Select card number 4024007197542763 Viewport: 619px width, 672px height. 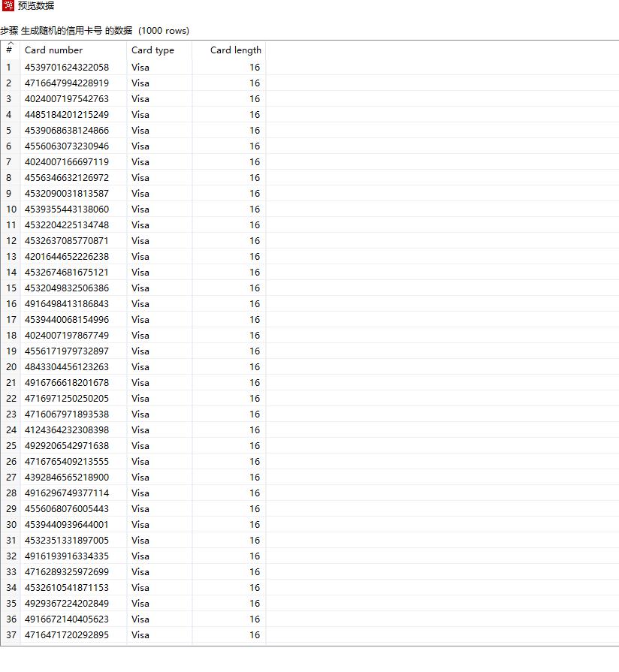(x=67, y=99)
